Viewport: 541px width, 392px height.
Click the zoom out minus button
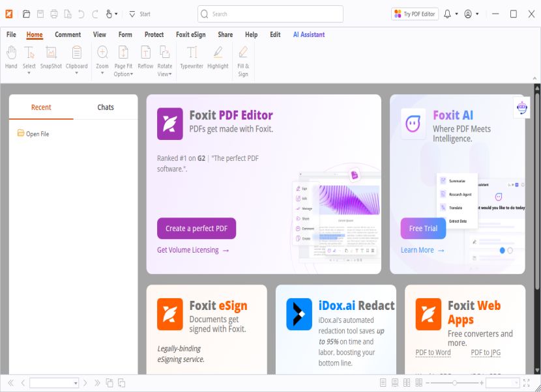tap(428, 383)
